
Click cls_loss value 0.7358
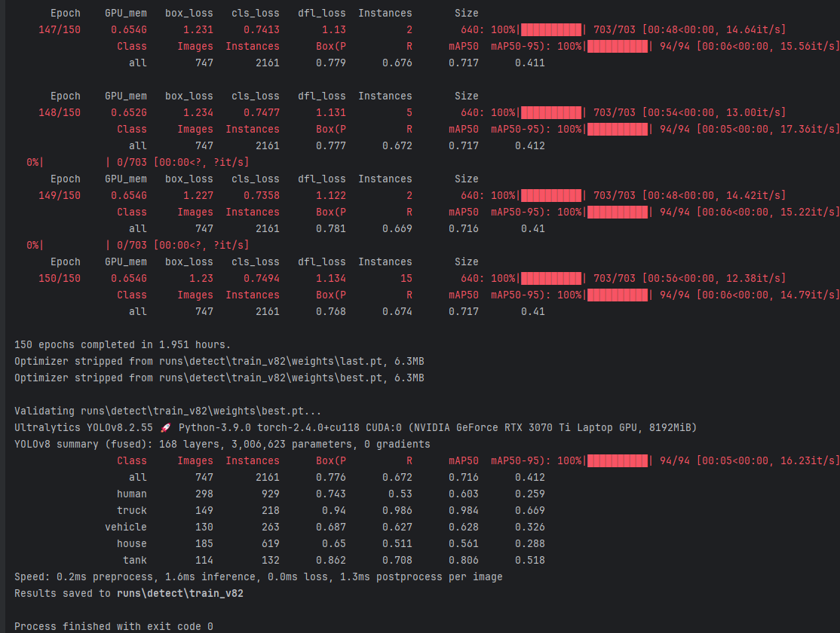click(262, 195)
